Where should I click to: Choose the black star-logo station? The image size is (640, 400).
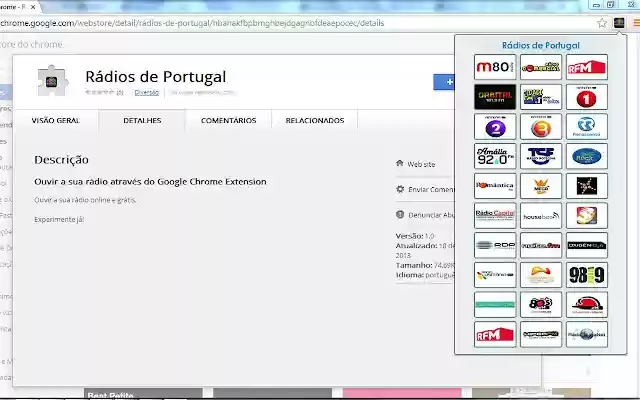click(x=587, y=186)
